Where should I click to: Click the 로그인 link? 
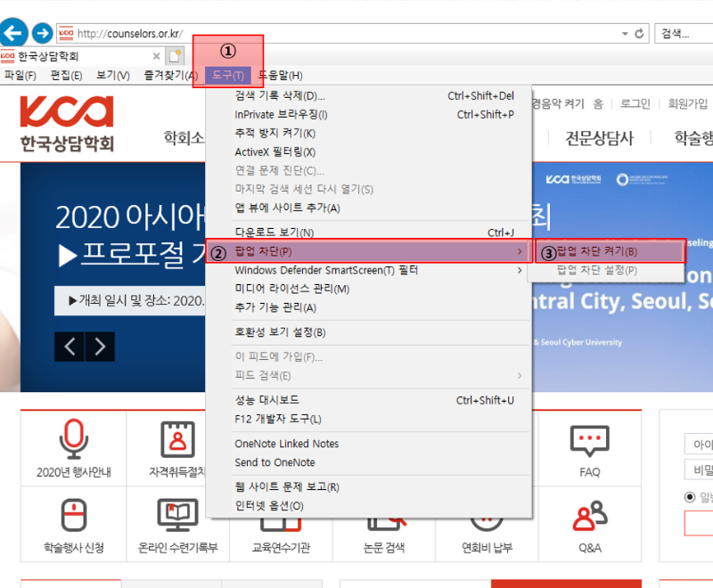635,104
